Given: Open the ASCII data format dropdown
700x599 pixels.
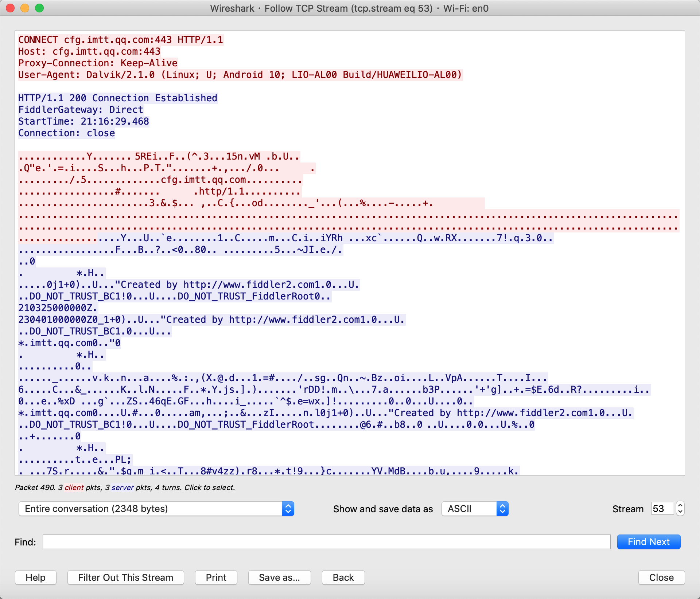Looking at the screenshot, I should pyautogui.click(x=474, y=509).
